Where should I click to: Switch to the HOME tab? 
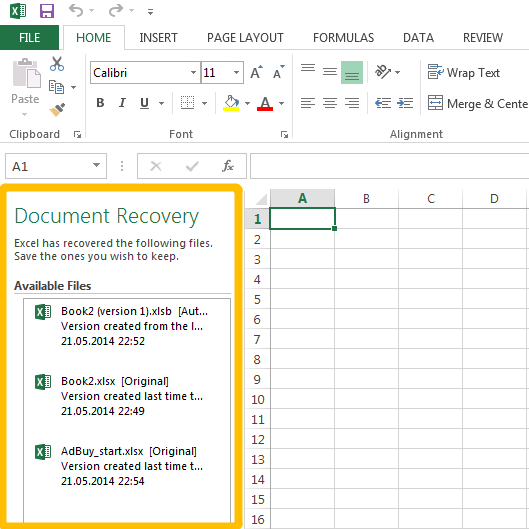(x=93, y=37)
